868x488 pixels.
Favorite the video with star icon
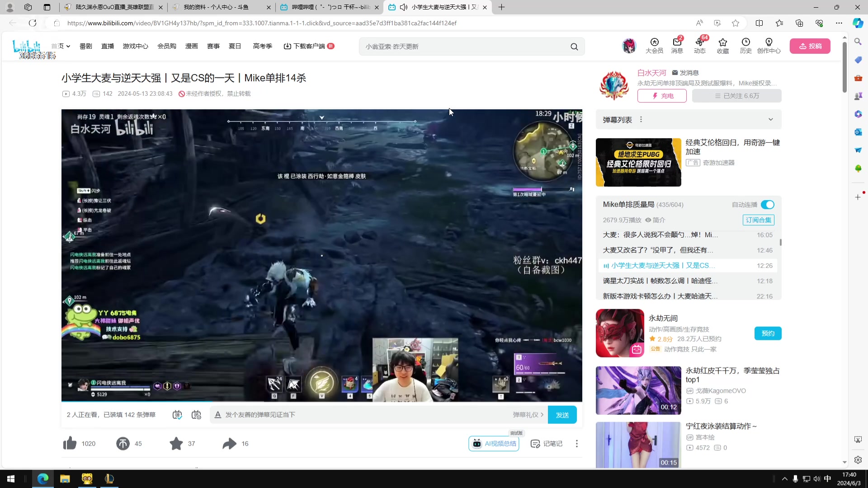pos(176,444)
